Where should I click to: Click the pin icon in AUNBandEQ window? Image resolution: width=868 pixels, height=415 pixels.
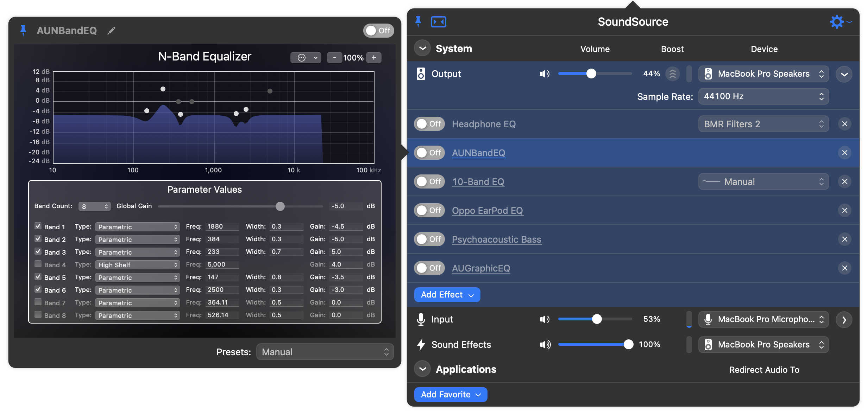[x=23, y=31]
